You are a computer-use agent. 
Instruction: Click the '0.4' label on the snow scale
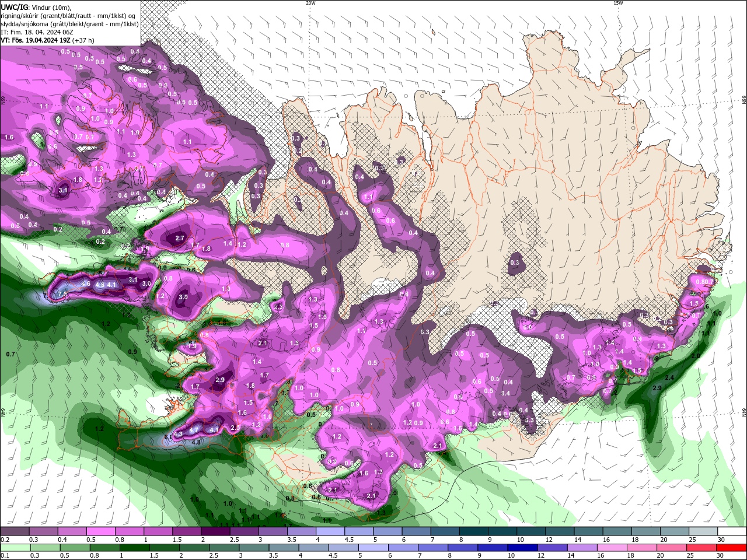click(x=62, y=540)
